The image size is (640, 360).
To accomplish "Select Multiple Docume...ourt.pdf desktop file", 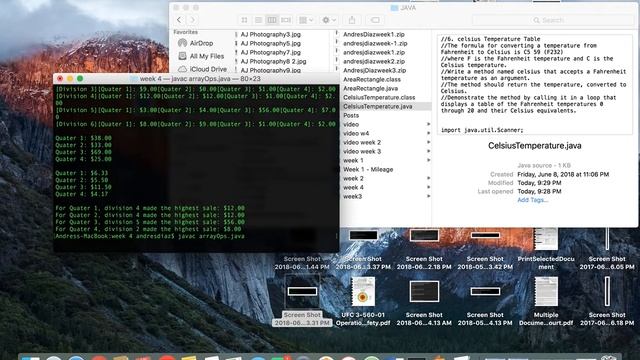I will (546, 291).
